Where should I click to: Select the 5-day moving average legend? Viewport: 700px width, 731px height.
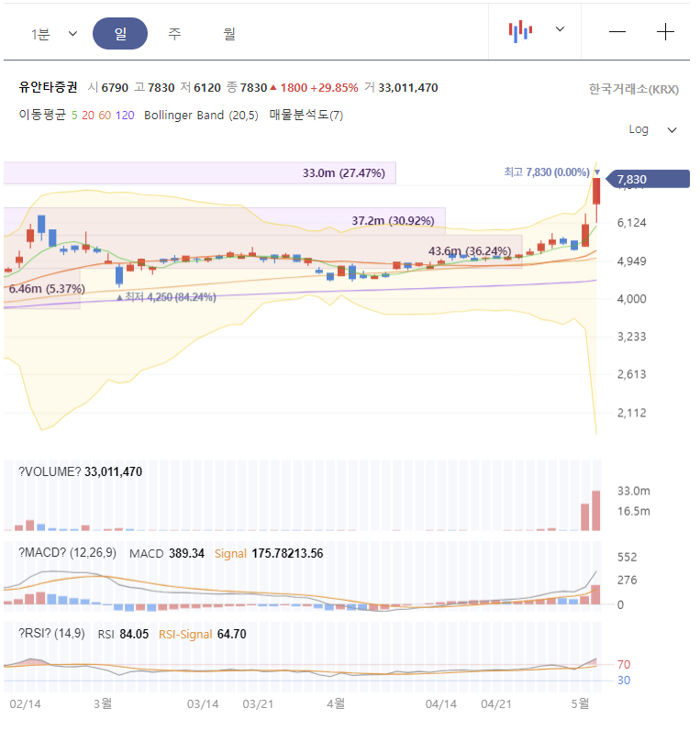point(74,116)
